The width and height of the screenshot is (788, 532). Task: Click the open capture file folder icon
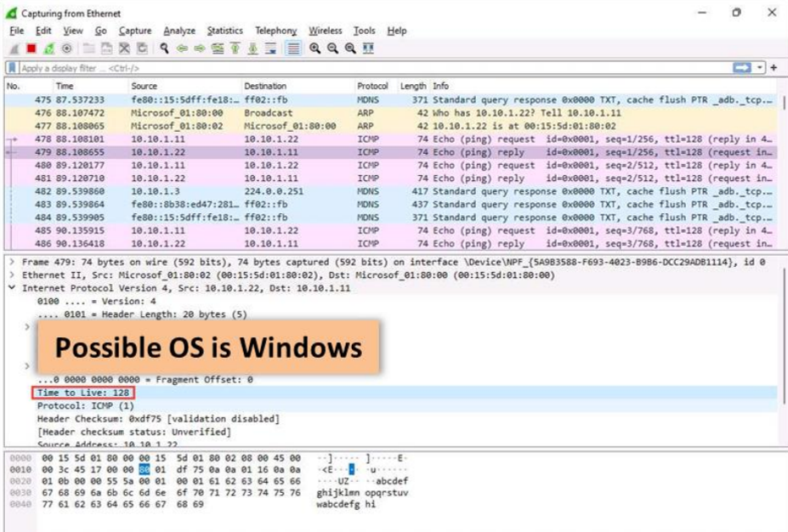(x=89, y=48)
